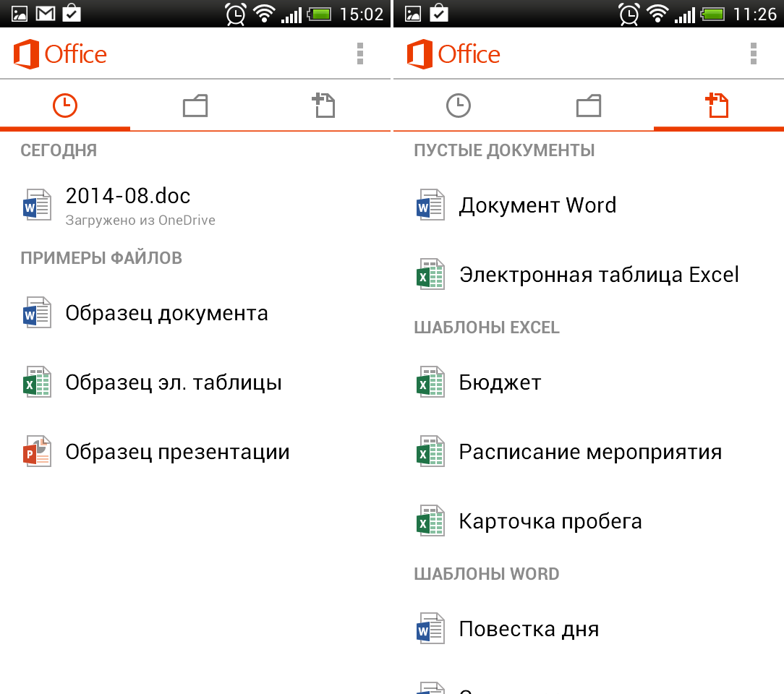Image resolution: width=784 pixels, height=694 pixels.
Task: Create blank Документ Word
Action: click(589, 205)
